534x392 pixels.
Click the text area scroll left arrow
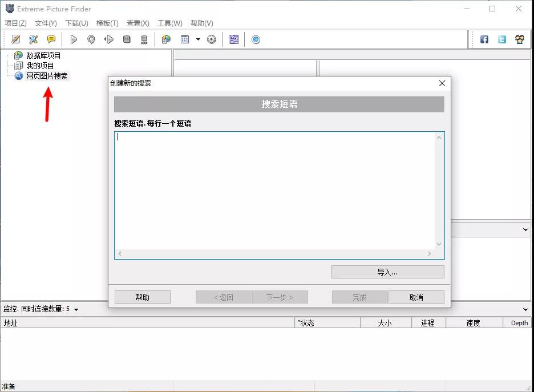120,254
